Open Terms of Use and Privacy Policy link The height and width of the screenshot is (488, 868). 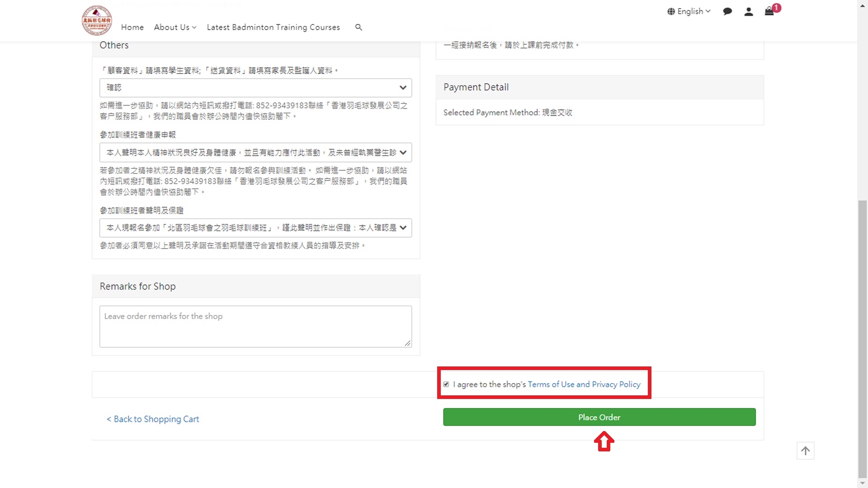point(584,384)
